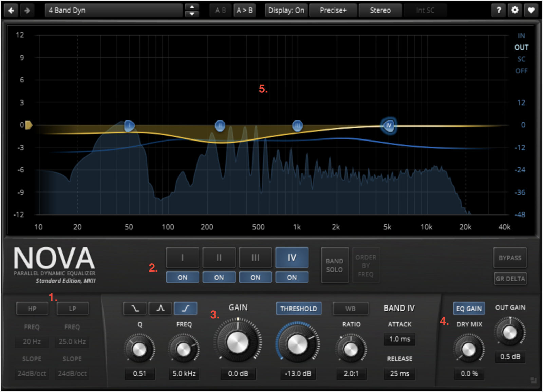Toggle band II ON switch
Image resolution: width=543 pixels, height=392 pixels.
pos(219,277)
